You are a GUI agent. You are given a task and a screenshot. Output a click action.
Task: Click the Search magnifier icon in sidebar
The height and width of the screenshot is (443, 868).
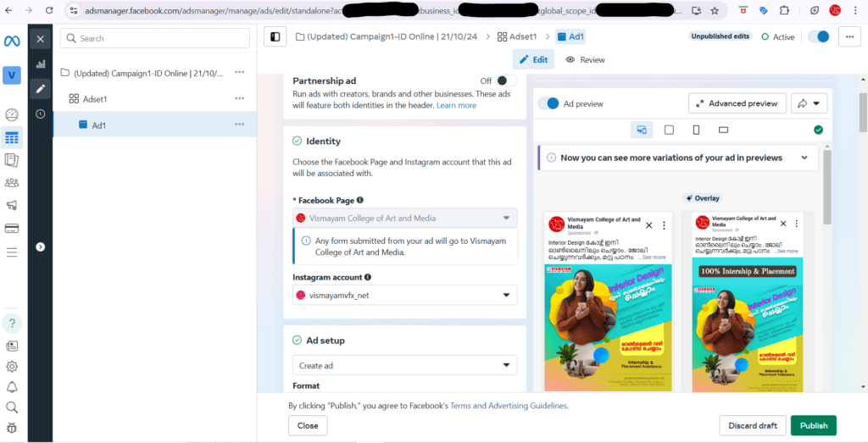click(x=12, y=407)
